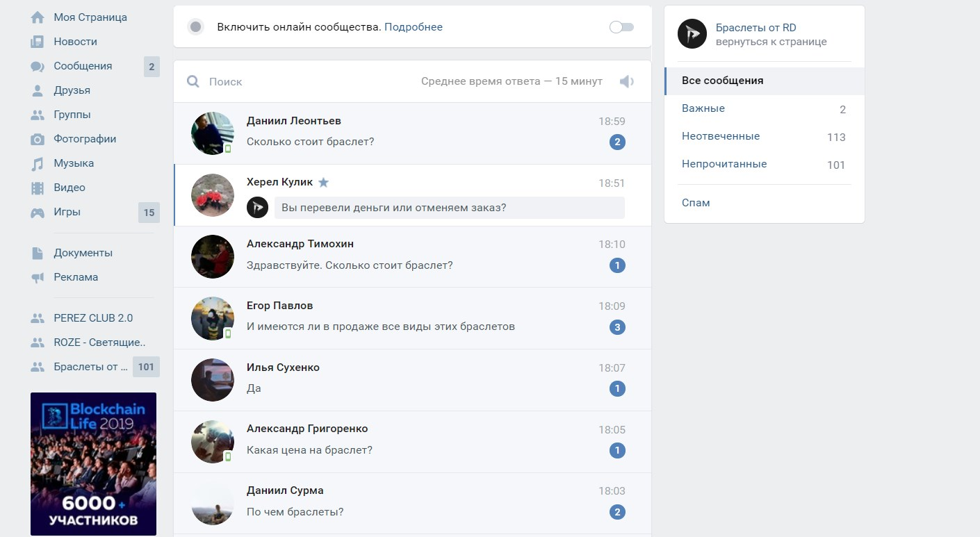Click Сообщения counter badge 2
Viewport: 980px width, 537px height.
pyautogui.click(x=152, y=67)
